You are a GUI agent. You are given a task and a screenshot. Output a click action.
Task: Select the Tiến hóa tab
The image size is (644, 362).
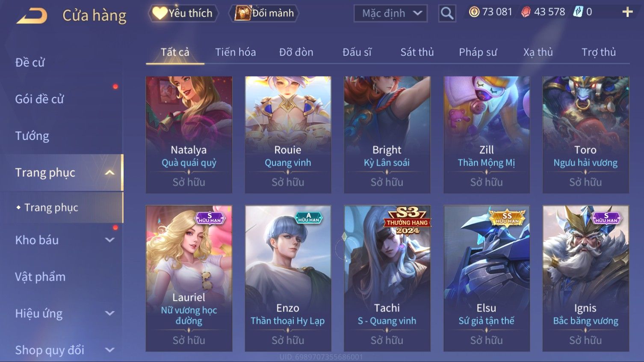click(x=236, y=52)
